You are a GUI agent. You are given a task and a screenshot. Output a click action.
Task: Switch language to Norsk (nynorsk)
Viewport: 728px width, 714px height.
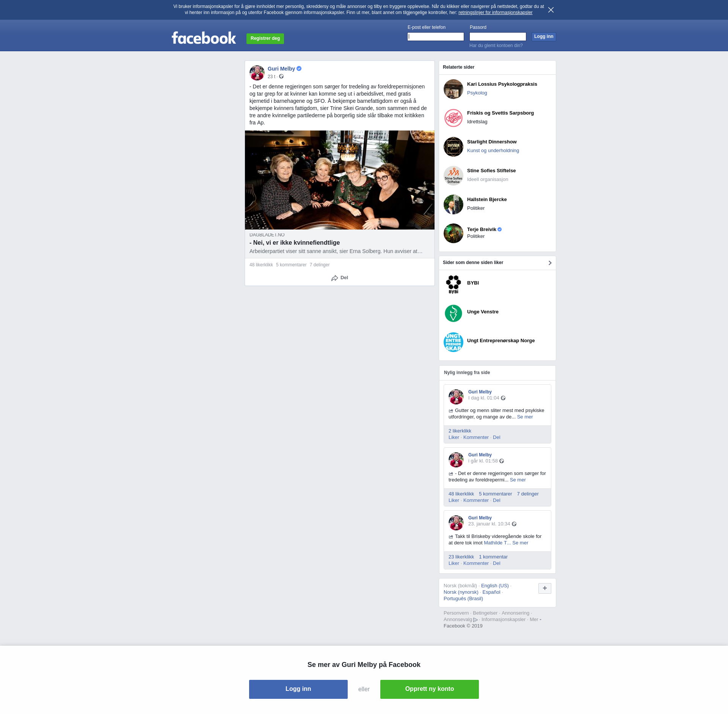point(461,592)
